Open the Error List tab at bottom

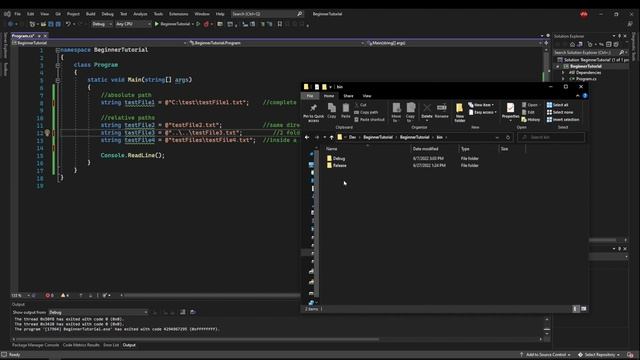[111, 345]
